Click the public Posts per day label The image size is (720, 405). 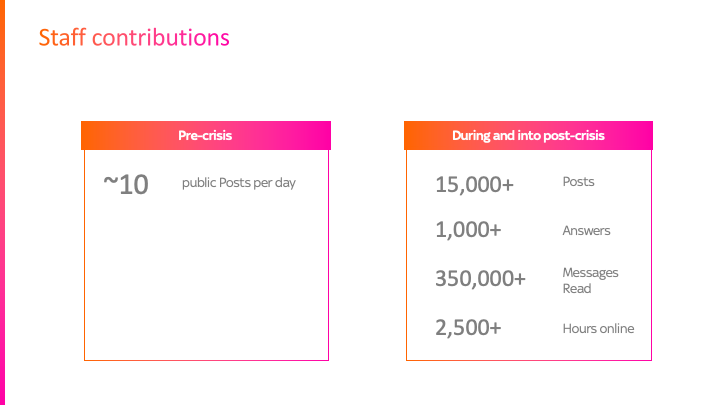(x=239, y=183)
